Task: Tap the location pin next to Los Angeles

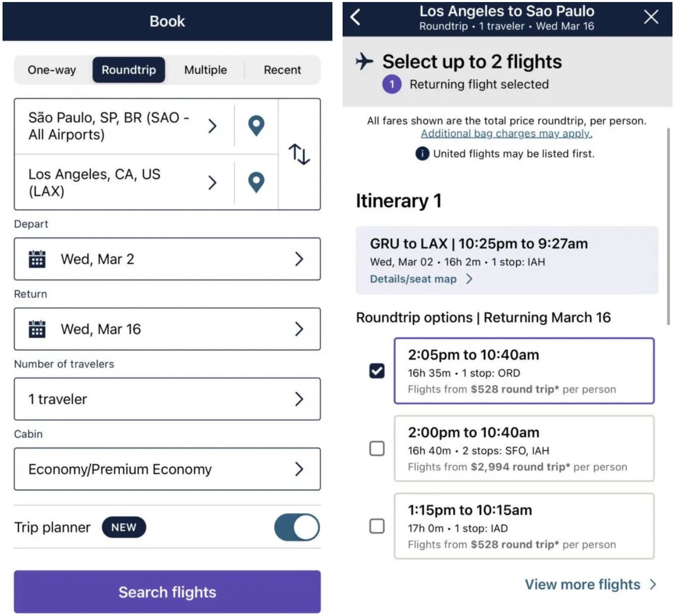Action: click(x=256, y=182)
